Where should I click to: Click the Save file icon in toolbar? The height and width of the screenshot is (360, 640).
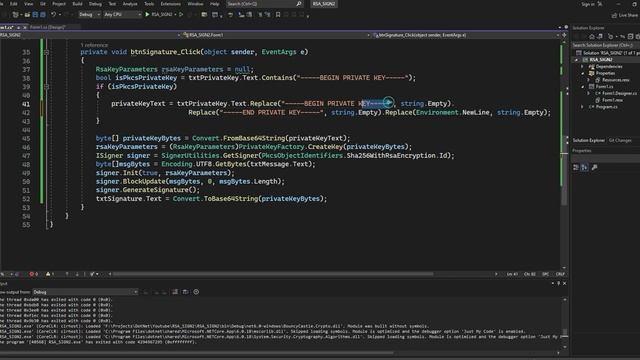point(35,15)
